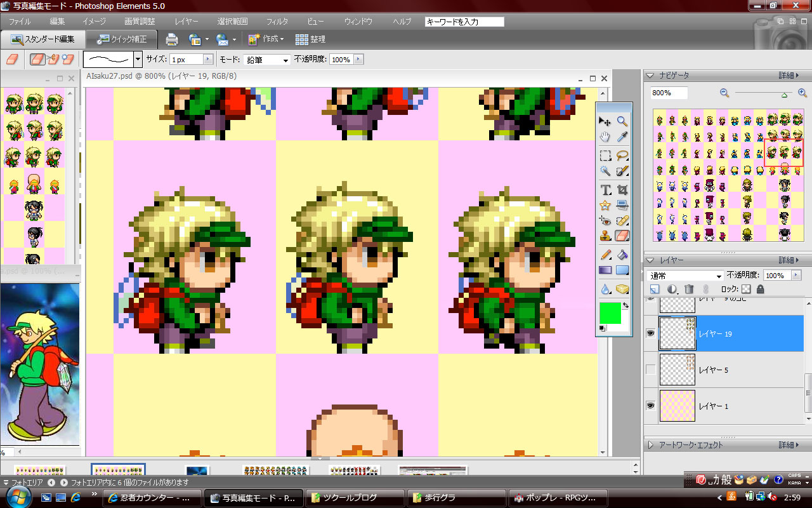Viewport: 812px width, 508px height.
Task: Open the options bar 不透明度 slider arrow
Action: point(358,59)
